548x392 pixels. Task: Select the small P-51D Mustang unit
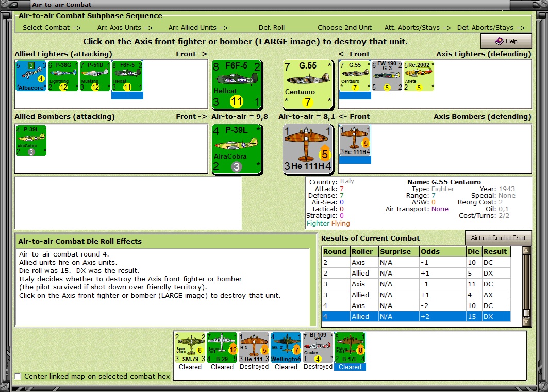95,76
